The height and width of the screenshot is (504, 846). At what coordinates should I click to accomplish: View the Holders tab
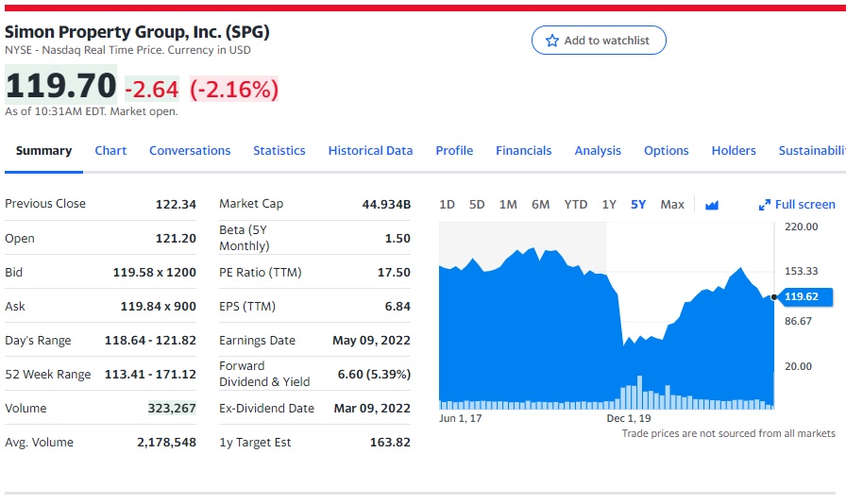pos(734,151)
